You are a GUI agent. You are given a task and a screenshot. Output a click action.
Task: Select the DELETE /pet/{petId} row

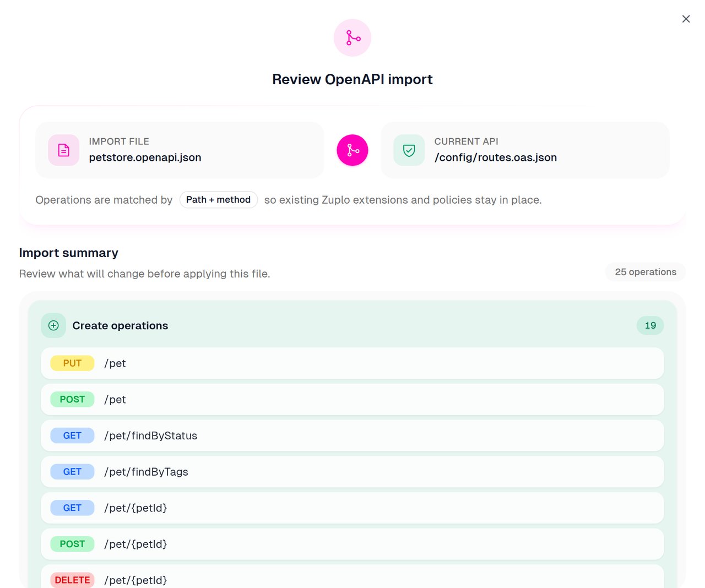(352, 576)
